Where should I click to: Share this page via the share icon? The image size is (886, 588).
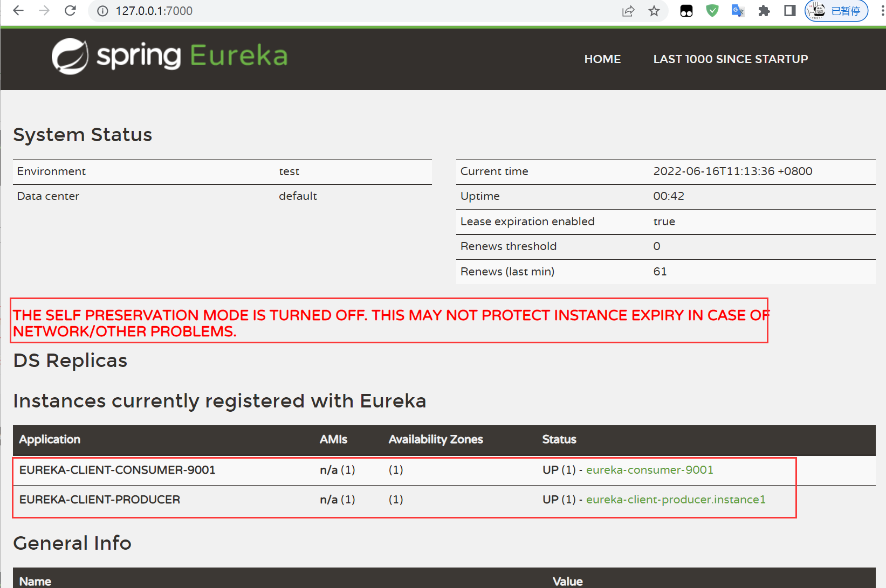click(628, 11)
